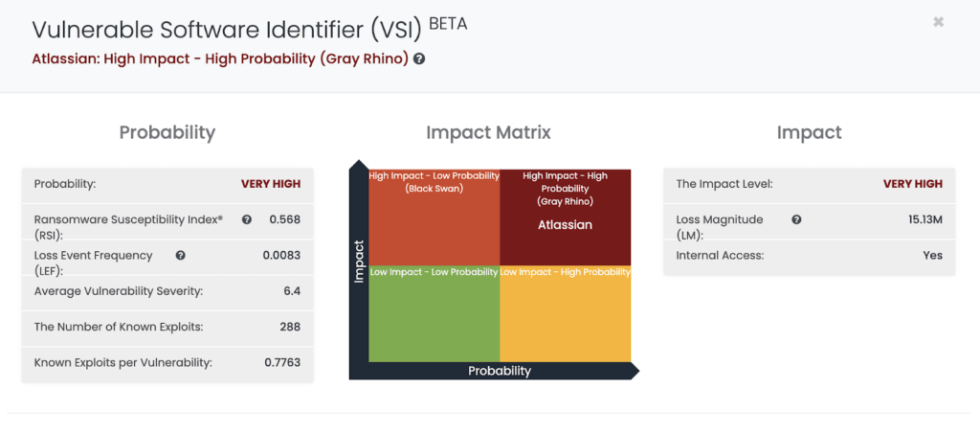
Task: Click the Probability row's VERY HIGH value
Action: (x=270, y=184)
